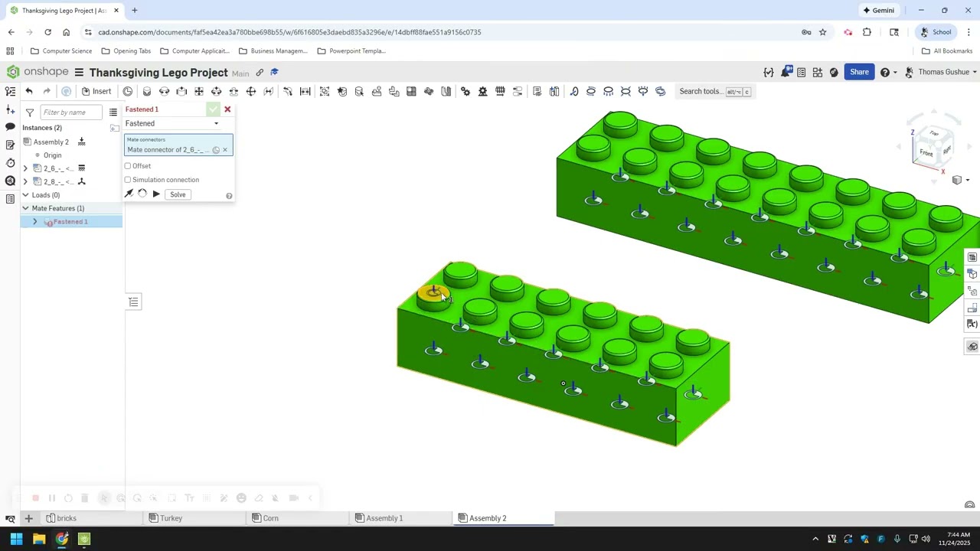Play the mate animation
980x551 pixels.
(156, 194)
